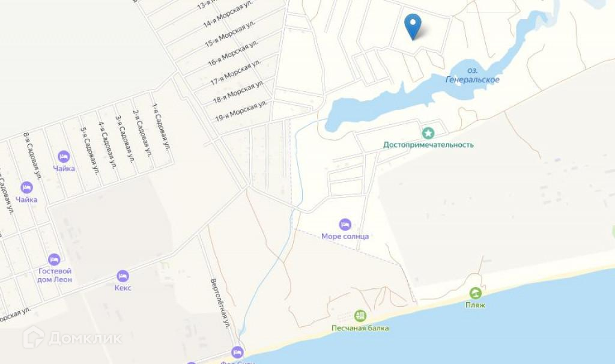This screenshot has width=615, height=364.
Task: Click the 8-я Садовая ул. label
Action: tap(32, 157)
